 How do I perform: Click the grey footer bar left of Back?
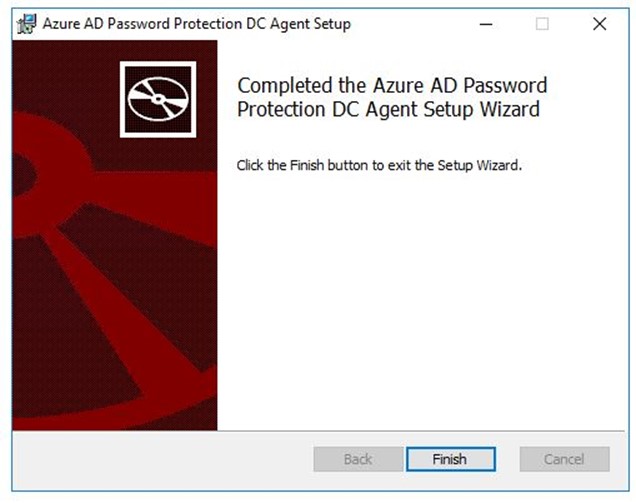click(x=162, y=460)
